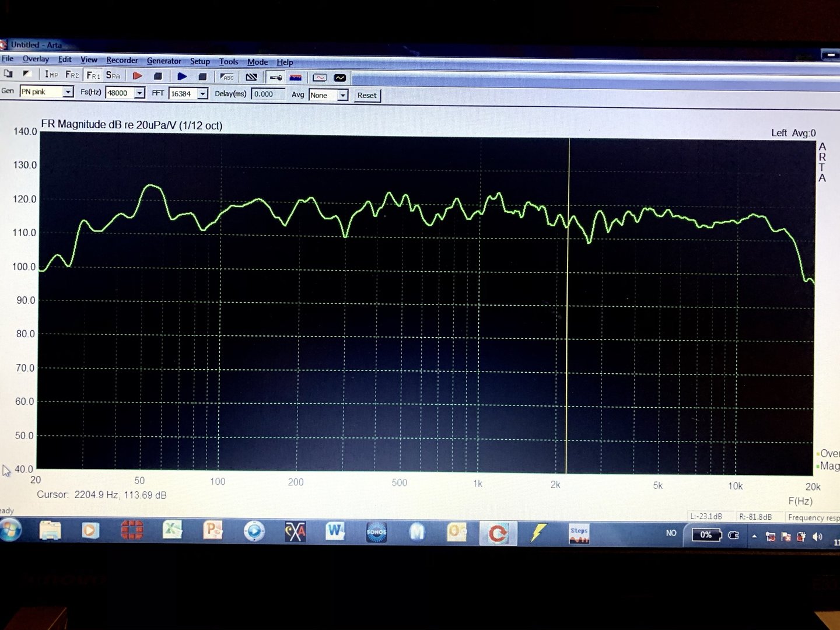
Task: Open the Avg averaging dropdown
Action: tap(343, 95)
